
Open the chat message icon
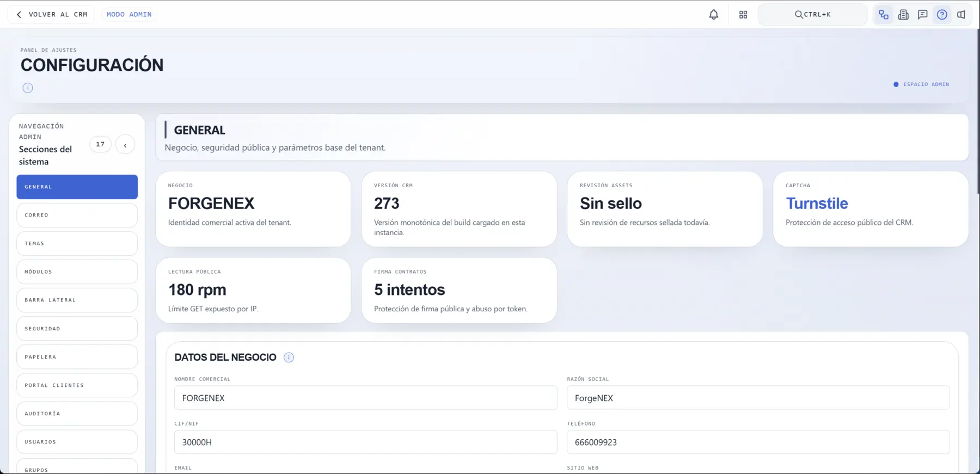click(x=923, y=15)
